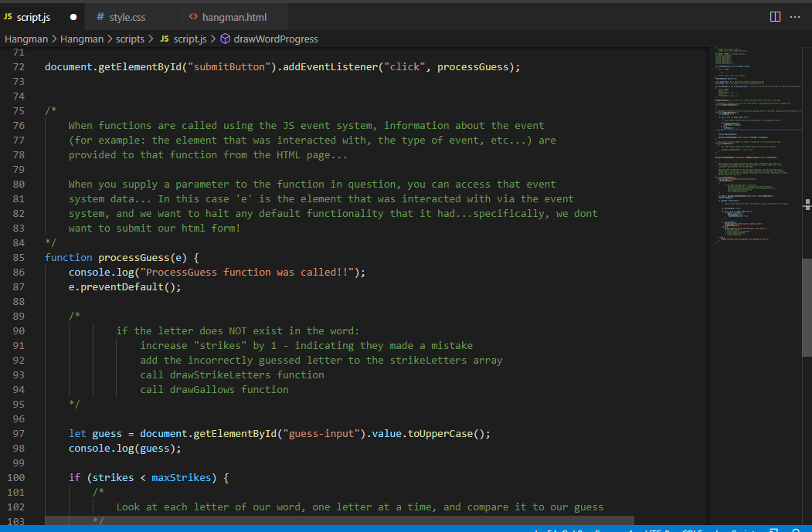
Task: Open the leftmost Hangman root breadcrumb
Action: click(x=26, y=39)
